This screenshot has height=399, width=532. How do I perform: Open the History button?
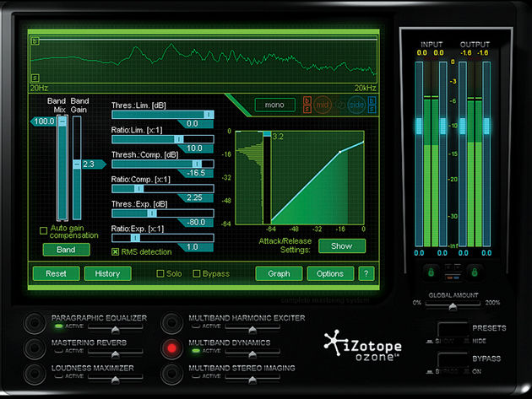click(x=107, y=273)
